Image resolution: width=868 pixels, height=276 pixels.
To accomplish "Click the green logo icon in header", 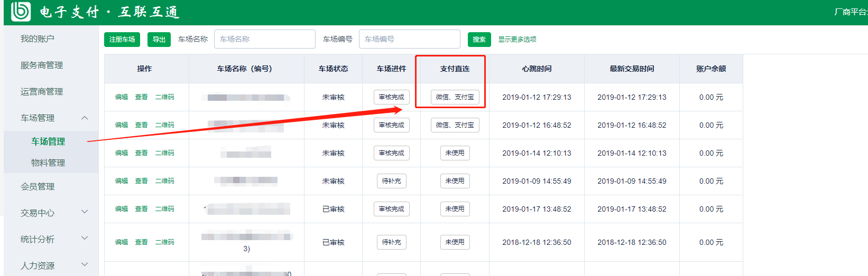I will (21, 12).
